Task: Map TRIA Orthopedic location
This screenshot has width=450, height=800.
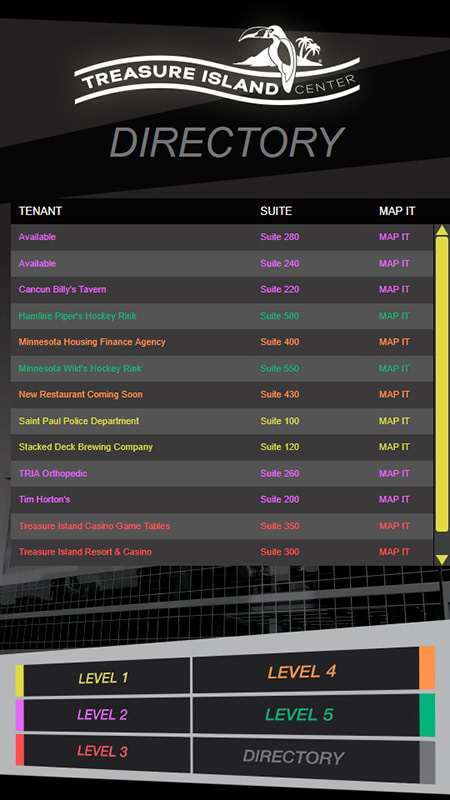Action: click(394, 473)
